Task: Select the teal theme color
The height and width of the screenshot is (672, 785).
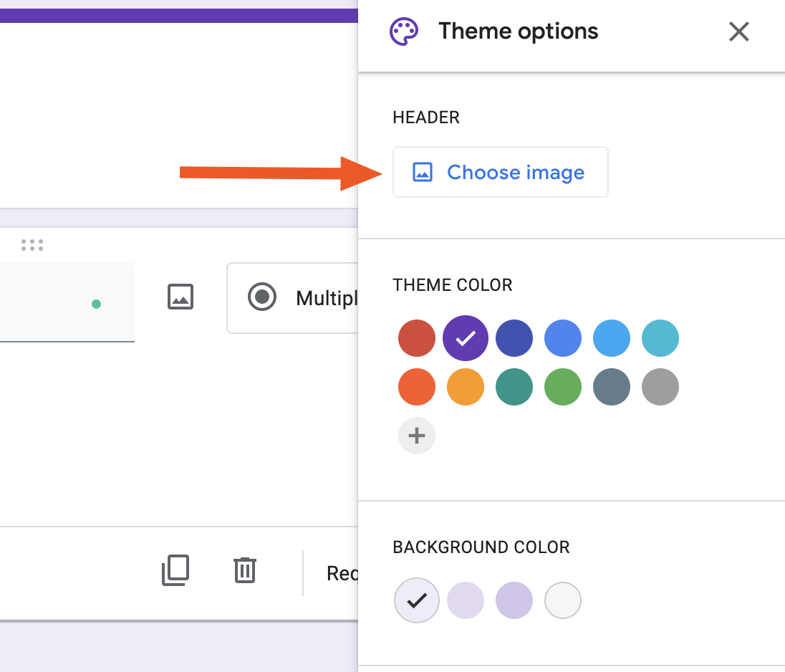Action: coord(514,387)
